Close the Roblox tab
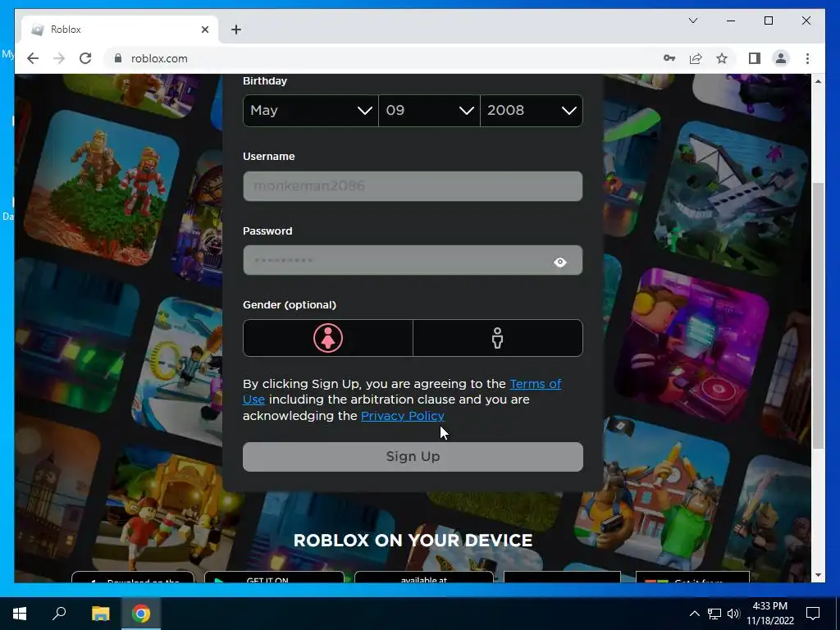The height and width of the screenshot is (630, 840). 204,30
